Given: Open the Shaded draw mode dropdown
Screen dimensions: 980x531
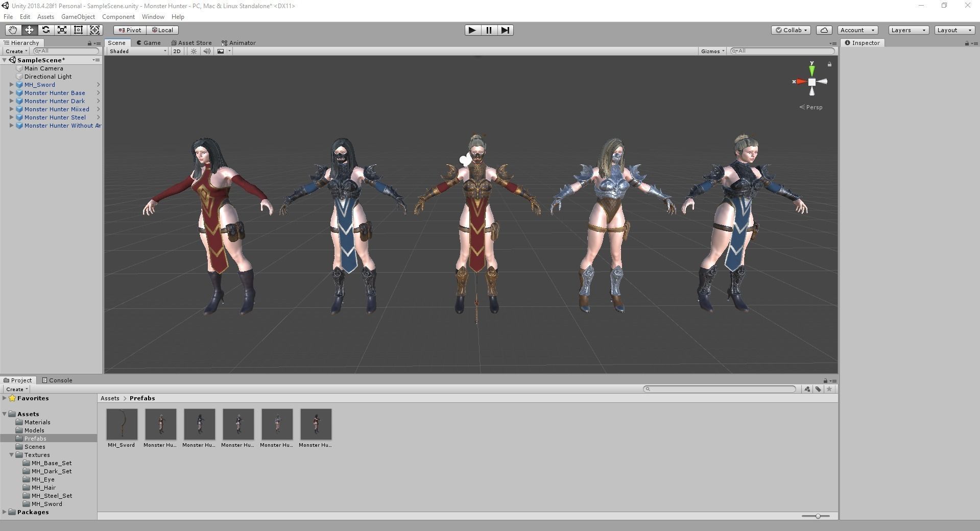Looking at the screenshot, I should [137, 51].
